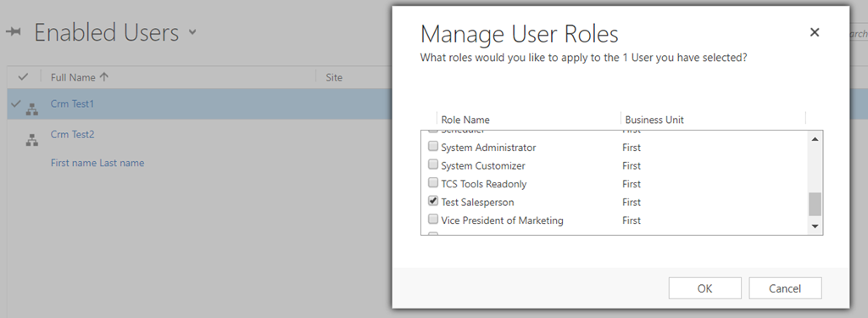
Task: Click hierarchy icon beside Crm Test1
Action: (32, 109)
